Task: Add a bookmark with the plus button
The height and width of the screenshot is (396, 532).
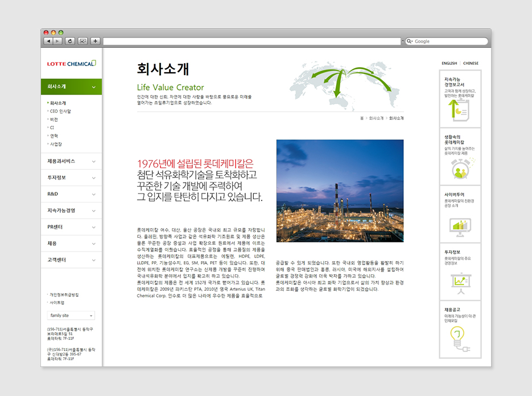Action: (x=96, y=41)
